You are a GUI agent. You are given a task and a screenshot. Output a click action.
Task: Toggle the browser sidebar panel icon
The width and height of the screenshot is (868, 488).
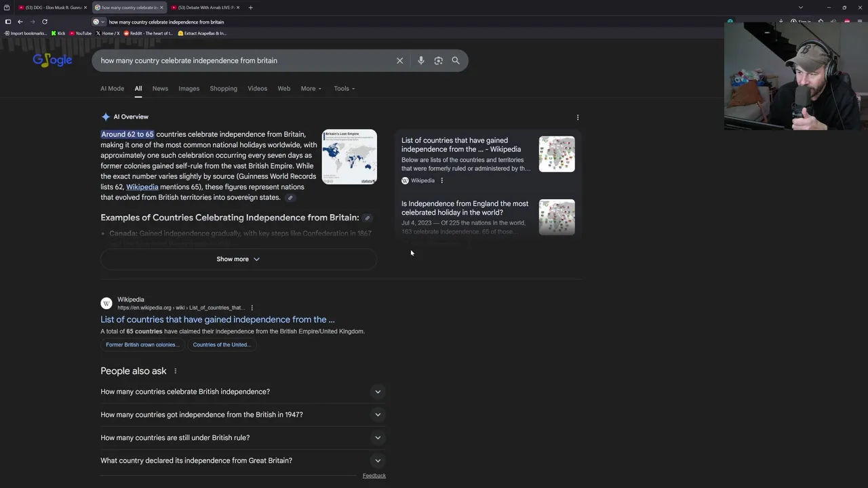pos(8,22)
